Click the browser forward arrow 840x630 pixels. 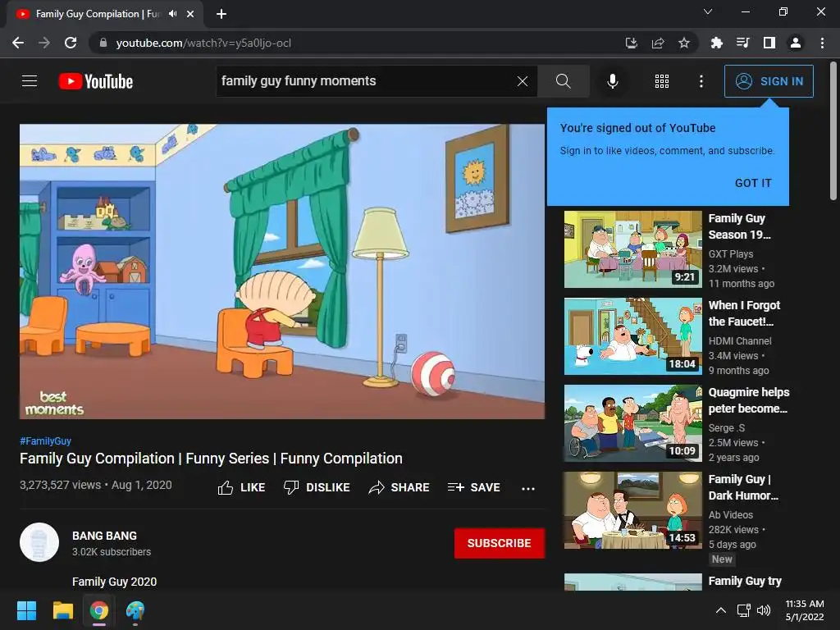point(44,43)
